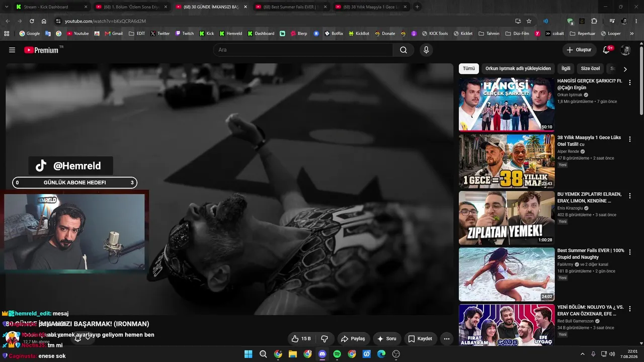Open the YouTube account avatar menu
The image size is (644, 362).
pos(625,50)
